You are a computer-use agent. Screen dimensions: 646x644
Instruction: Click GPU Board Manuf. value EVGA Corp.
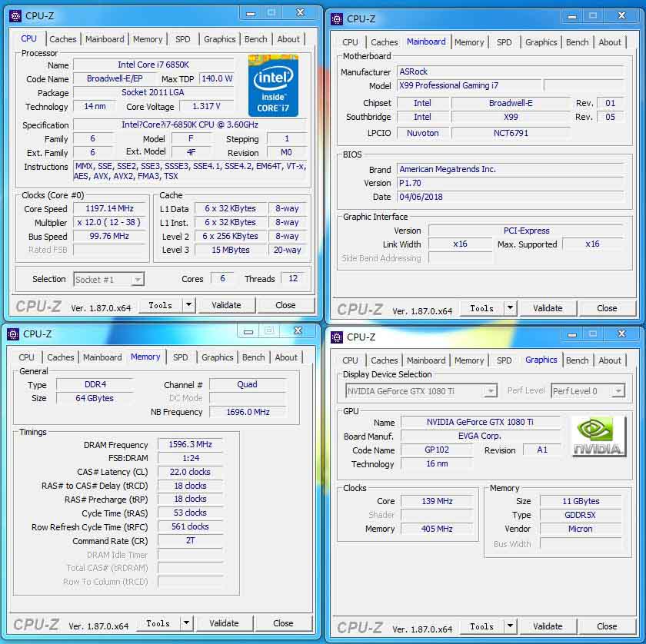pos(480,436)
